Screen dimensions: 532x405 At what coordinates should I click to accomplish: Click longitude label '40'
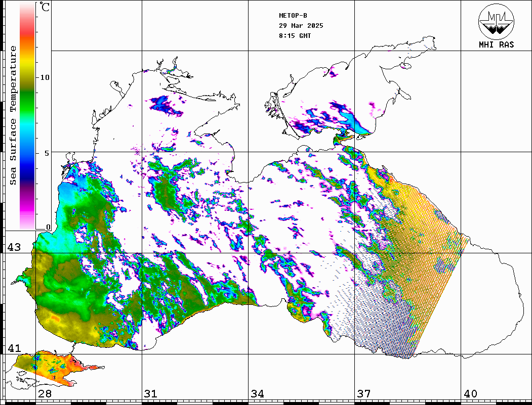(x=470, y=393)
